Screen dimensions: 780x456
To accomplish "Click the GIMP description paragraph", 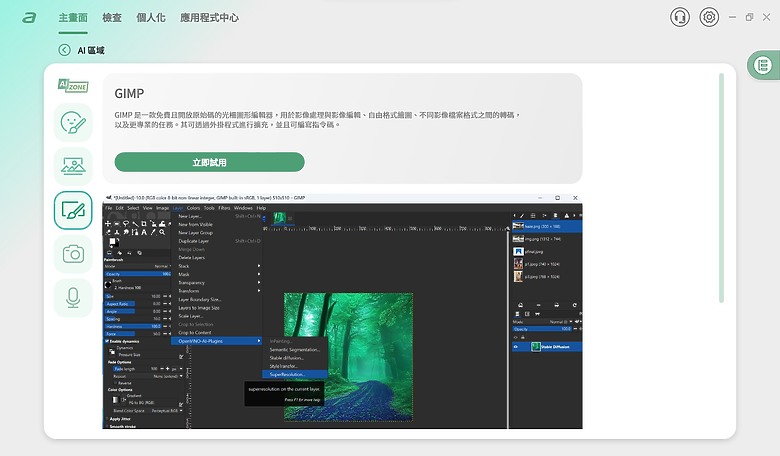I will (x=317, y=120).
